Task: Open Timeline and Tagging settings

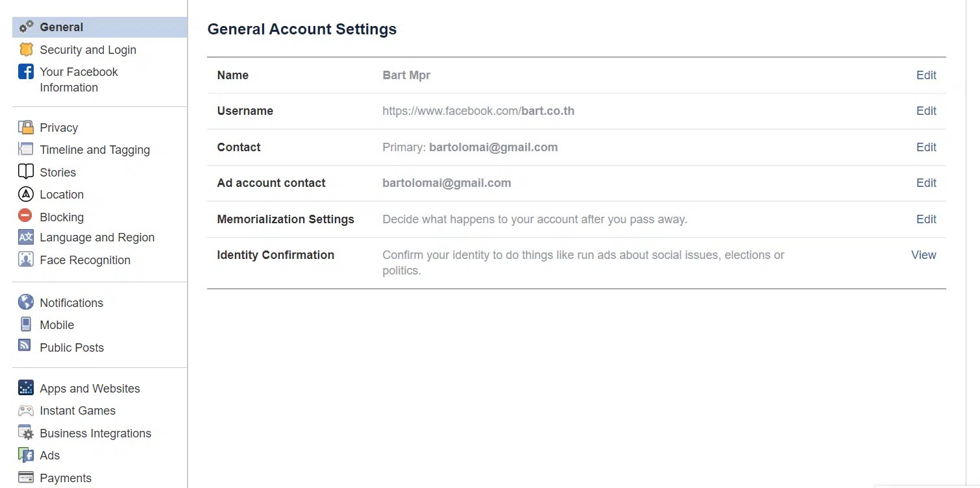Action: point(95,150)
